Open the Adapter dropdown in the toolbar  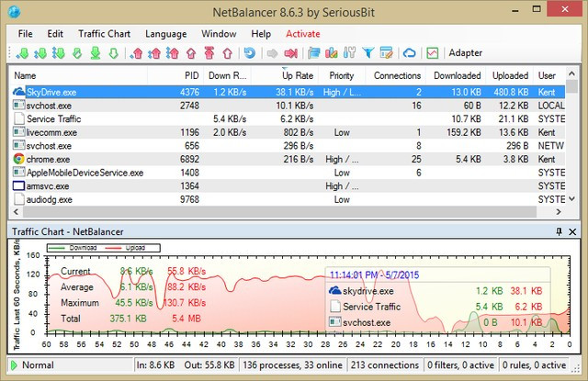pyautogui.click(x=466, y=53)
